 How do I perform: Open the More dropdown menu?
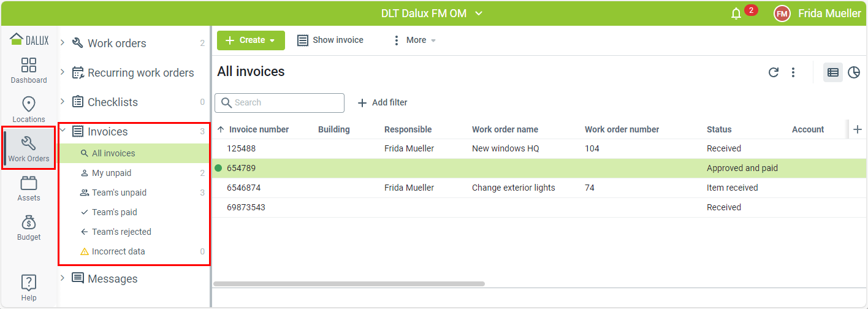pyautogui.click(x=415, y=40)
